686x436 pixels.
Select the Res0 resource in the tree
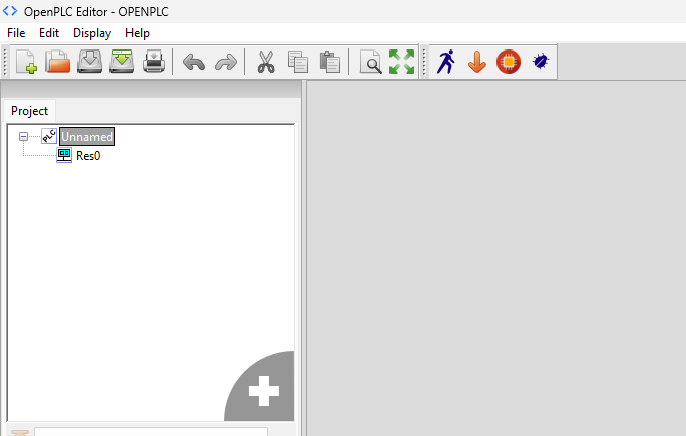tap(88, 156)
